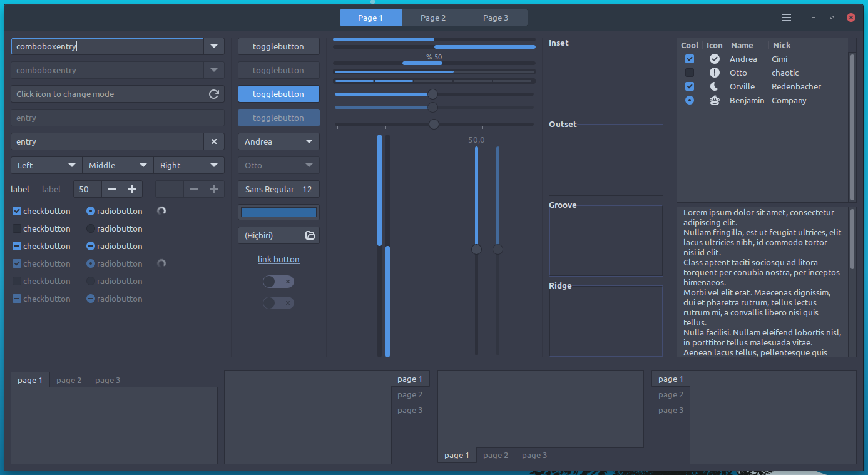Check the Cool checkbox for Otto

tap(690, 73)
